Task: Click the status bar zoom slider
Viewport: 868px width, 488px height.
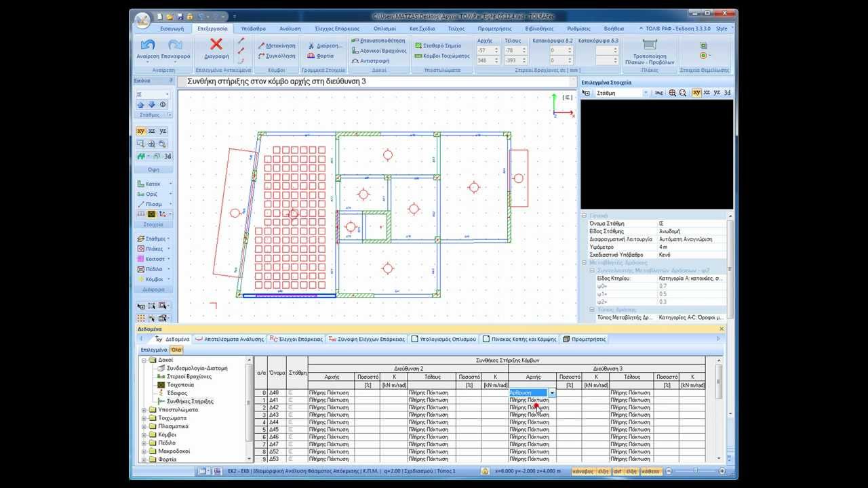Action: pyautogui.click(x=696, y=471)
